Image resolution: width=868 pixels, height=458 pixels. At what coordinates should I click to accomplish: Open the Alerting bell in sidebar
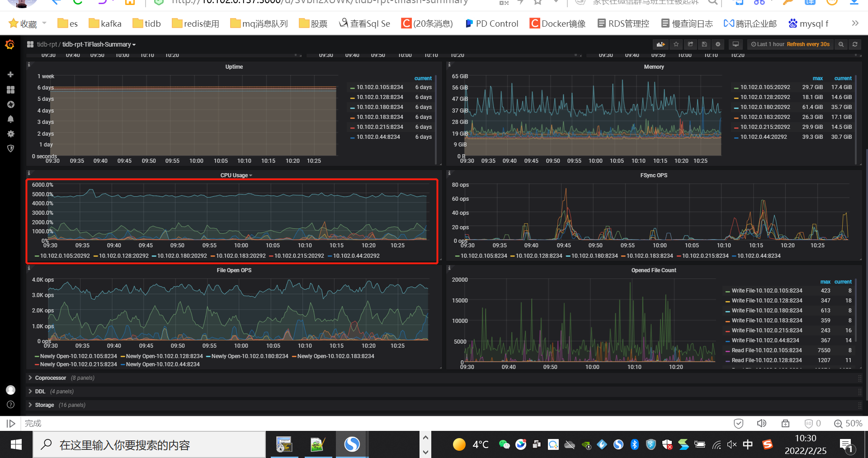(10, 119)
